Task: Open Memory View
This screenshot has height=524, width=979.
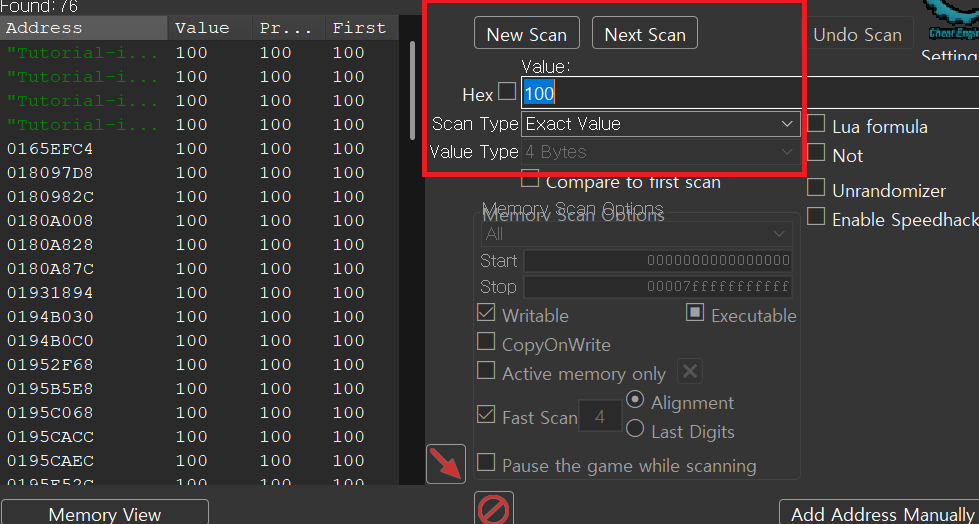Action: pos(104,514)
